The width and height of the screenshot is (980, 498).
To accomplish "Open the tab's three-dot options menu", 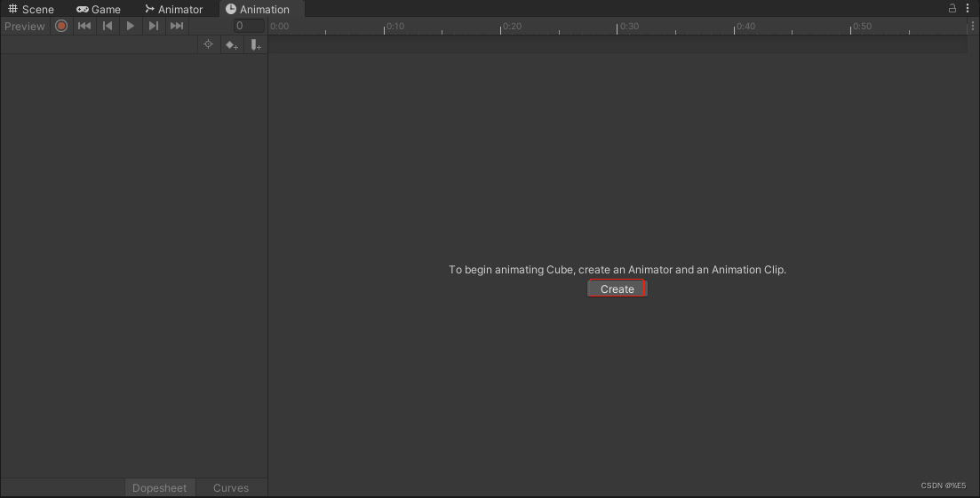I will tap(968, 8).
